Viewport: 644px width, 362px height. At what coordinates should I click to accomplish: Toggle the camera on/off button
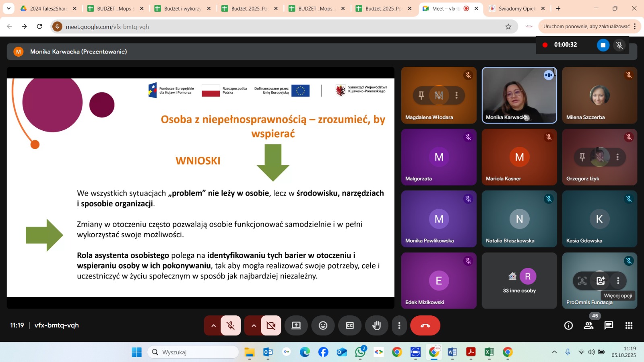(x=271, y=325)
